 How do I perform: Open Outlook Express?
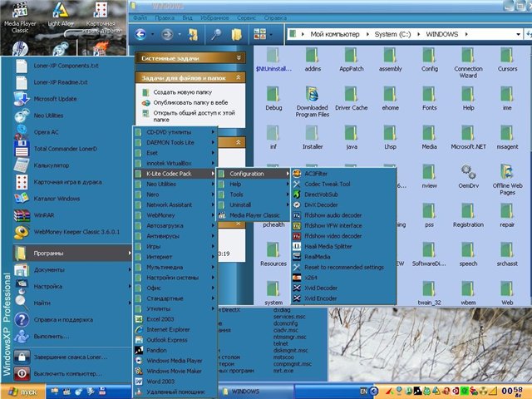coord(175,340)
